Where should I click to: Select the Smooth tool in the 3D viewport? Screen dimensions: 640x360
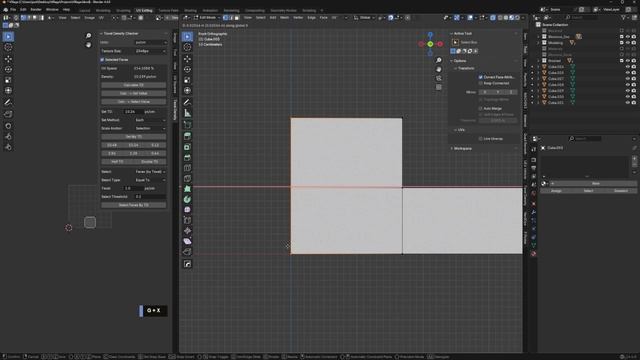187,210
